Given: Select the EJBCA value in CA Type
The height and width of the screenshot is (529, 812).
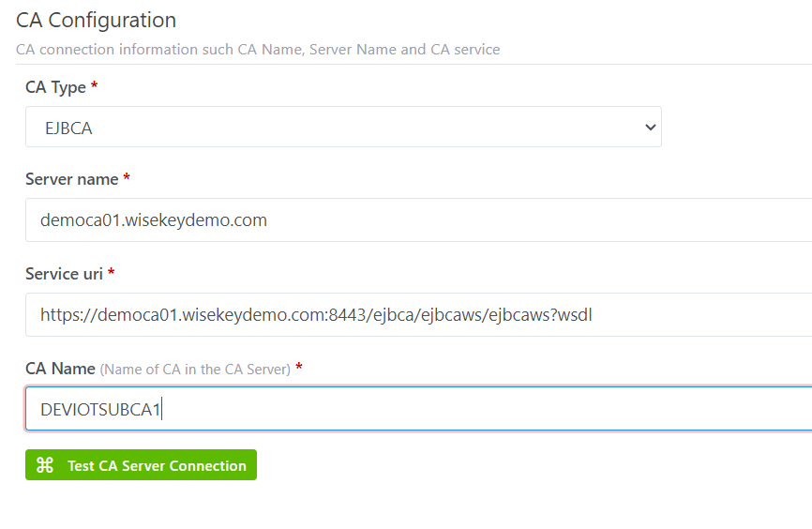Looking at the screenshot, I should click(69, 128).
